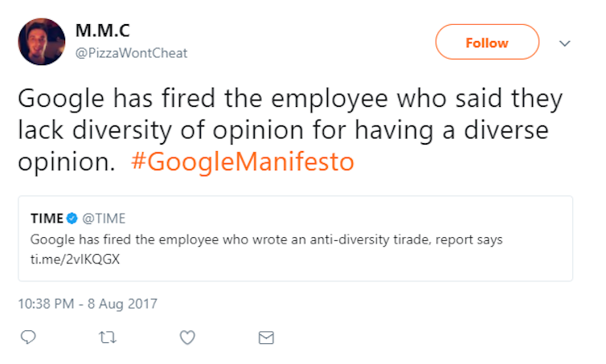Visit the ti.me/2vIKQGX link
This screenshot has width=606, height=364.
(75, 259)
